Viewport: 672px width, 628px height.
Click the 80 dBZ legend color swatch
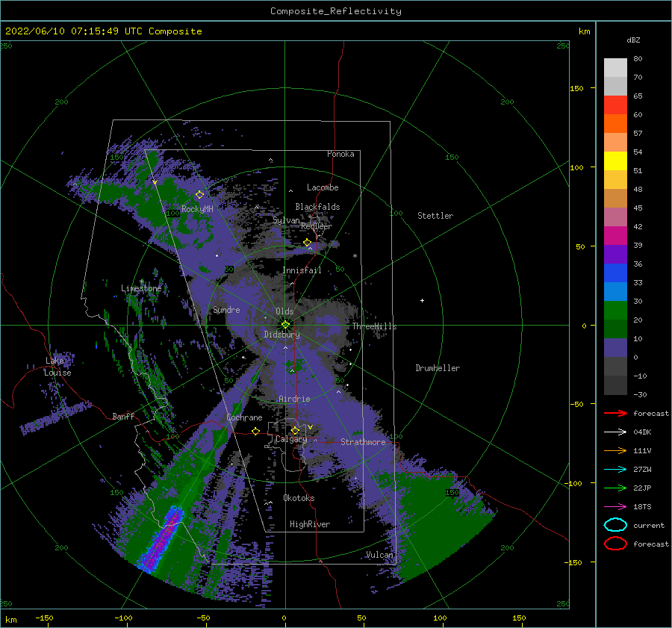pos(615,67)
